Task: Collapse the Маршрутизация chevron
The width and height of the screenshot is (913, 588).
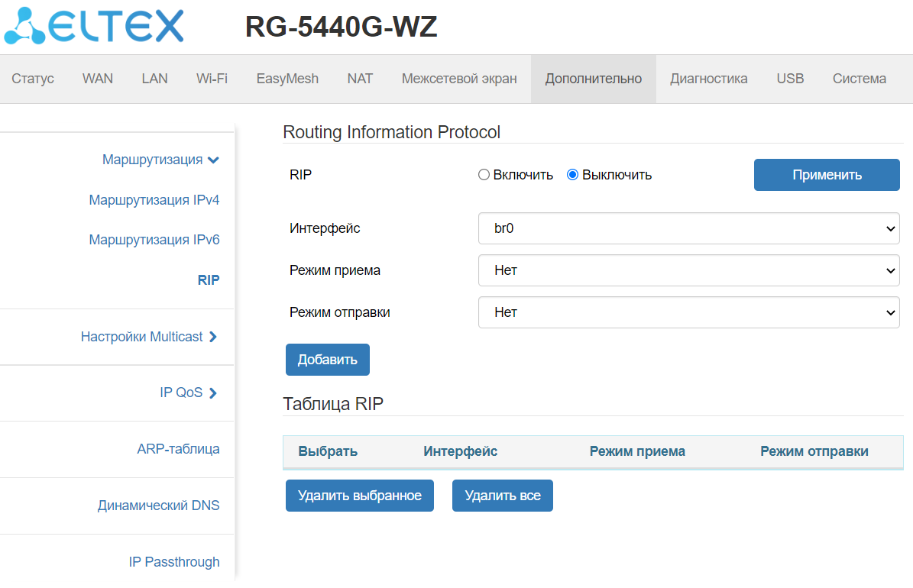Action: [x=213, y=160]
